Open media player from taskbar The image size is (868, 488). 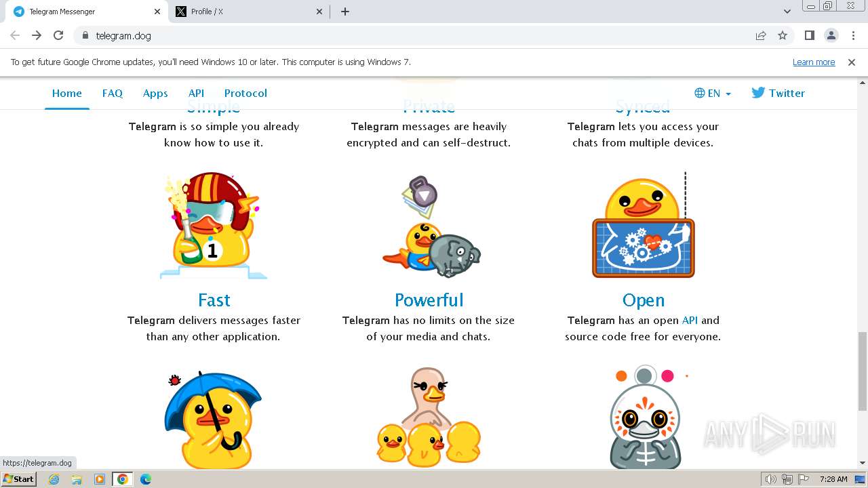coord(100,479)
